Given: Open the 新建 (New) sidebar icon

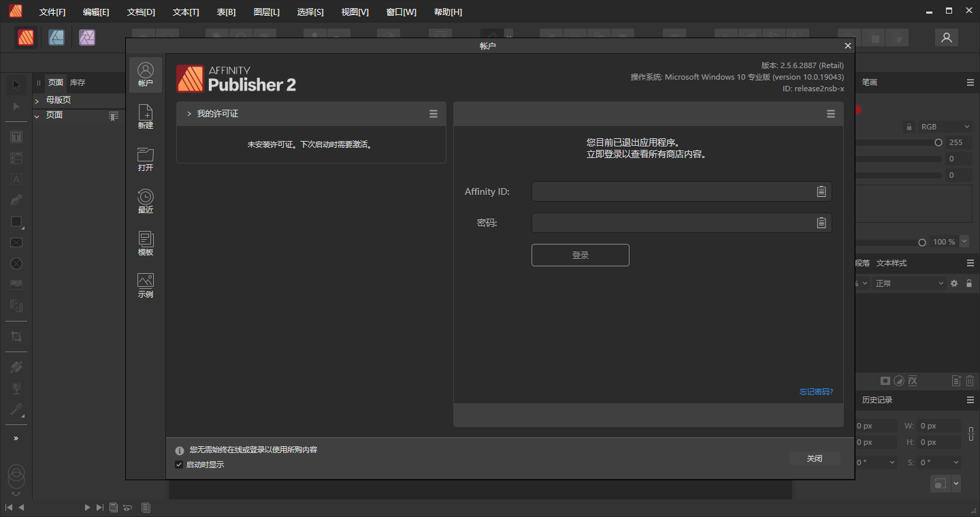Looking at the screenshot, I should [146, 116].
